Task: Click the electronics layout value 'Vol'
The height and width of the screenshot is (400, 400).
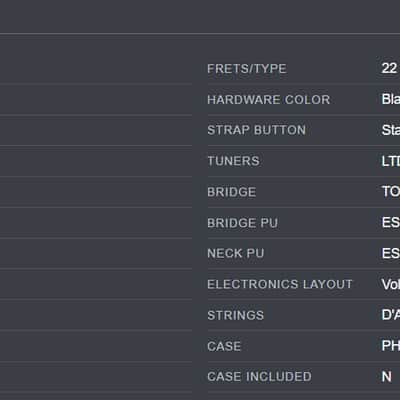Action: click(x=391, y=284)
